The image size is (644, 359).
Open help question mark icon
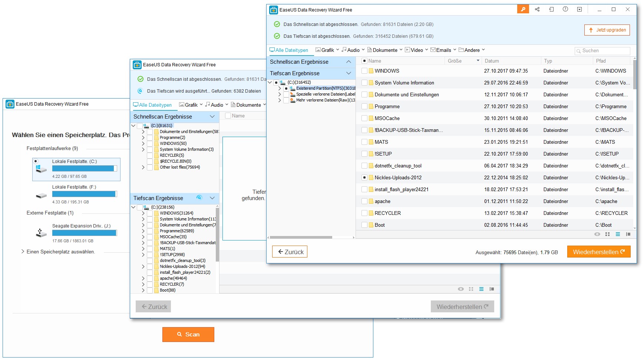coord(565,9)
